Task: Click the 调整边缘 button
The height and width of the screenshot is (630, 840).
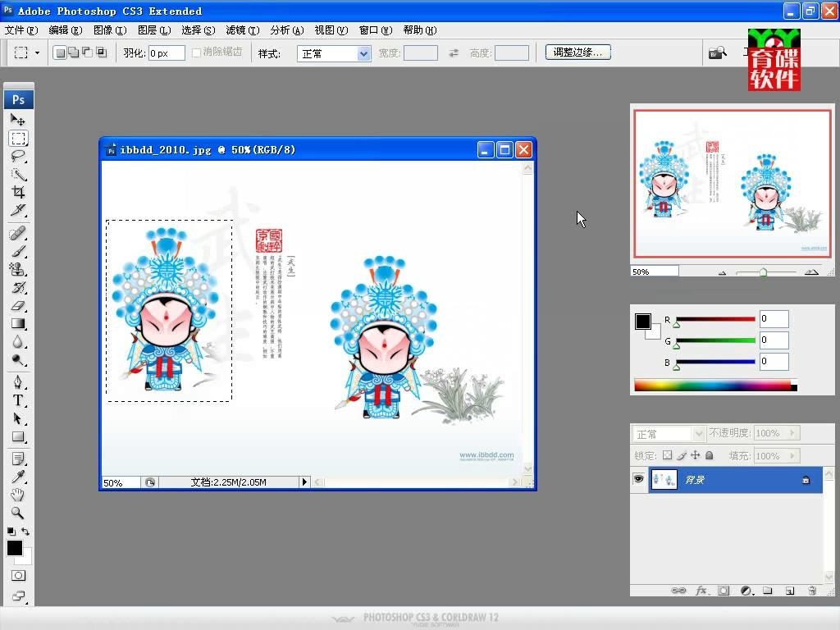Action: point(578,52)
